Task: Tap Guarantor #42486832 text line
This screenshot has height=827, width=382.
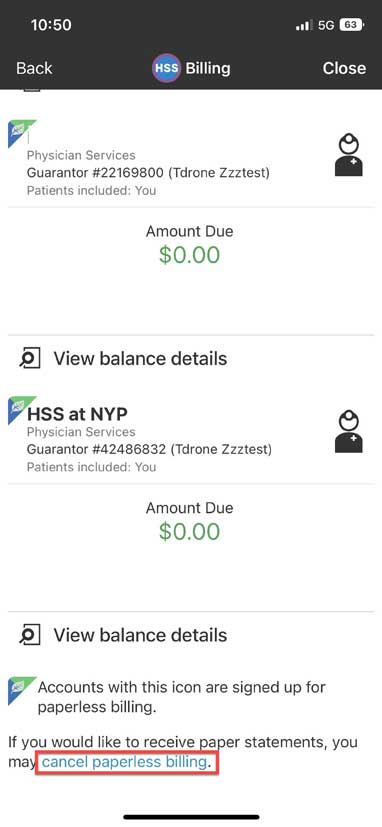Action: pos(149,449)
